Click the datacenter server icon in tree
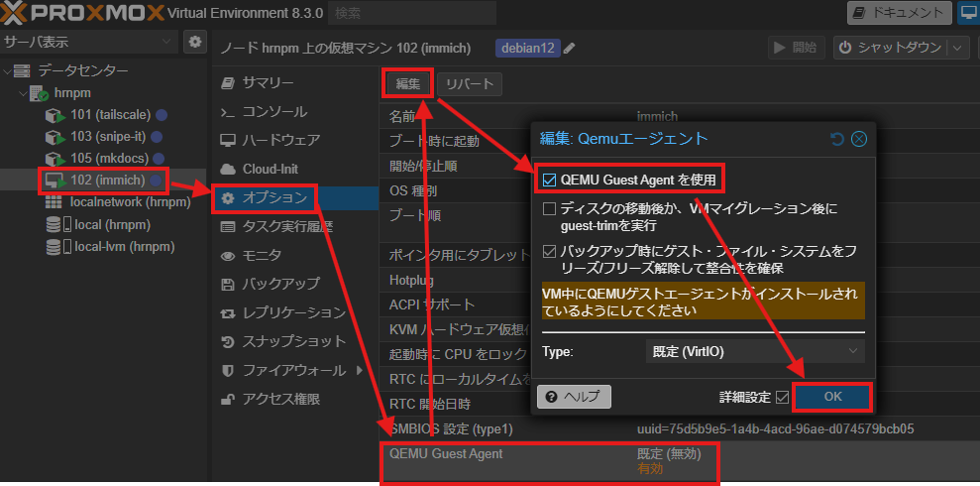Screen dimensions: 980x486 coord(22,70)
